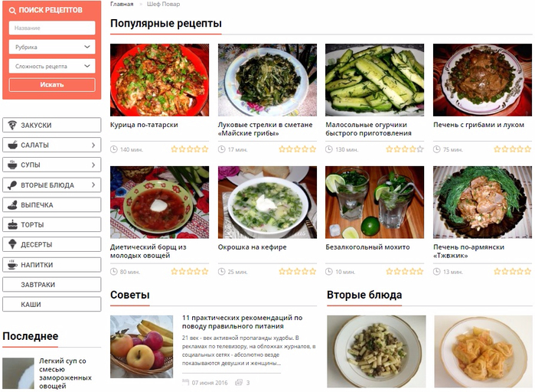Viewport: 535px width, 392px height.
Task: Click the Закуски category icon
Action: (x=12, y=126)
